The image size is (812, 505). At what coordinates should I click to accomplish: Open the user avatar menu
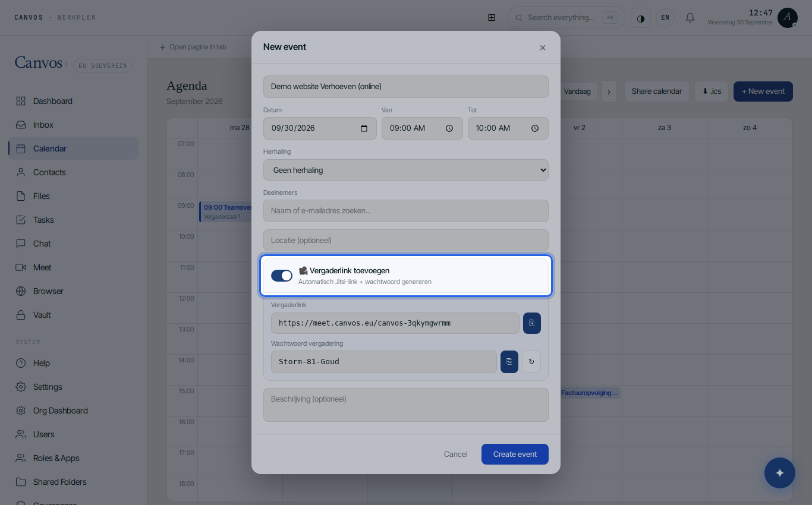tap(788, 18)
